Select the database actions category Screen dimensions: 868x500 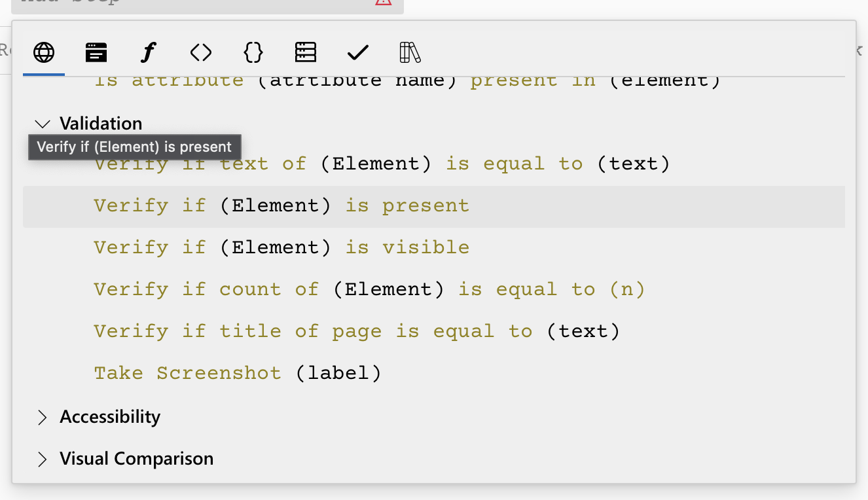coord(305,52)
